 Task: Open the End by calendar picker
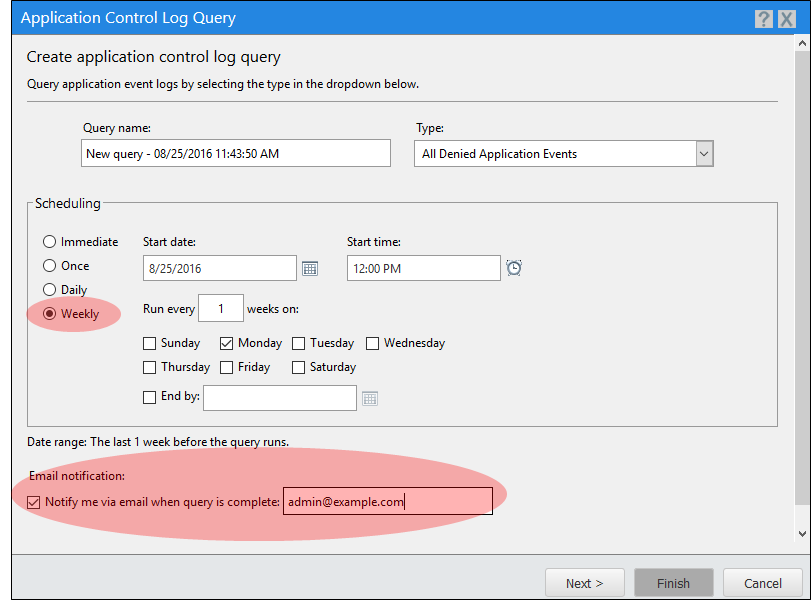[x=370, y=398]
